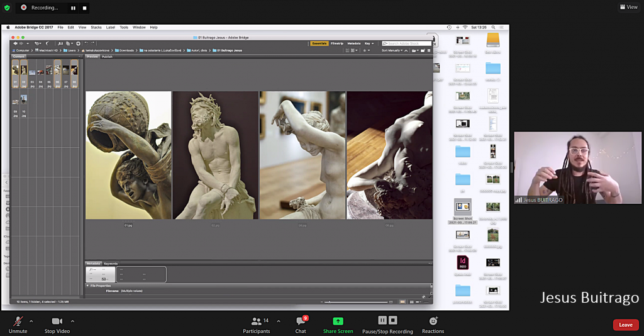Open the Chat panel in Zoom
644x336 pixels.
click(301, 325)
